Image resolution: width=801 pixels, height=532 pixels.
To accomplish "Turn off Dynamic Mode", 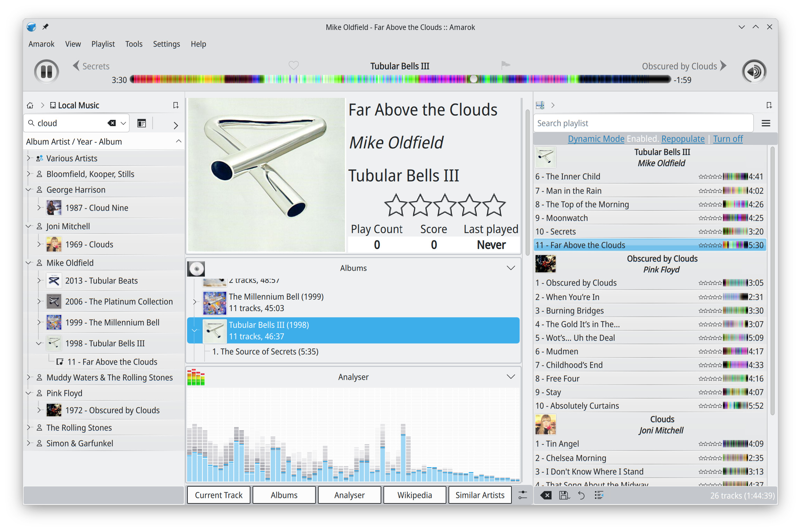I will (728, 139).
